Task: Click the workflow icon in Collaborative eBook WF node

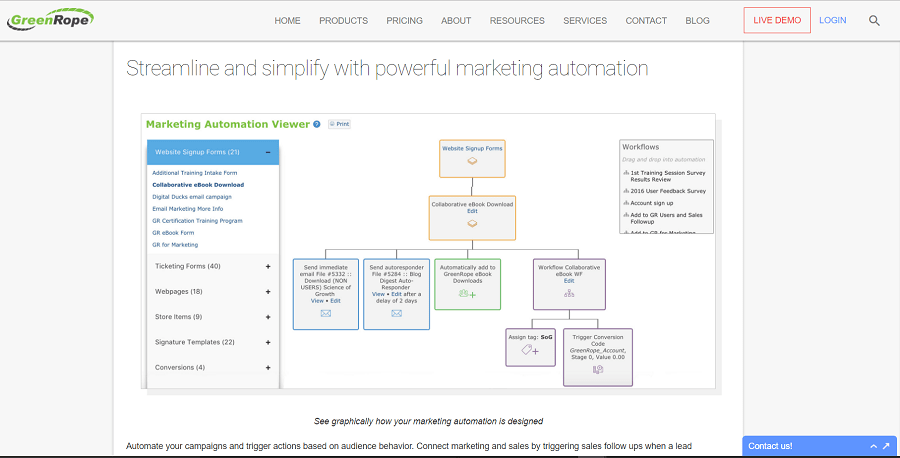Action: pos(569,293)
